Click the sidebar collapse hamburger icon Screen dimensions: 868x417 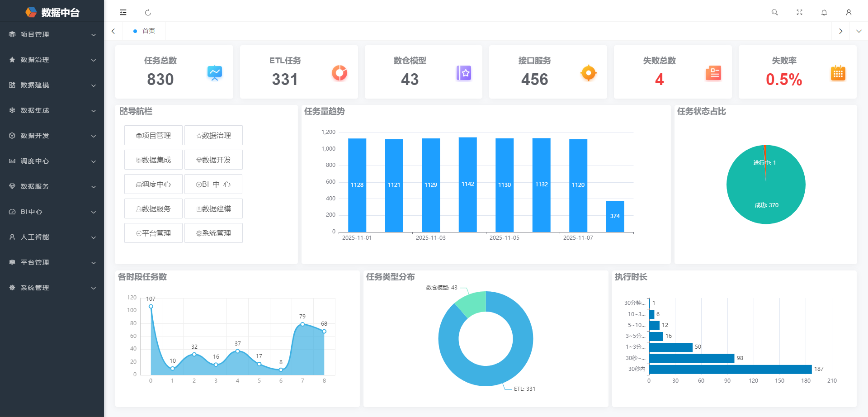click(123, 12)
